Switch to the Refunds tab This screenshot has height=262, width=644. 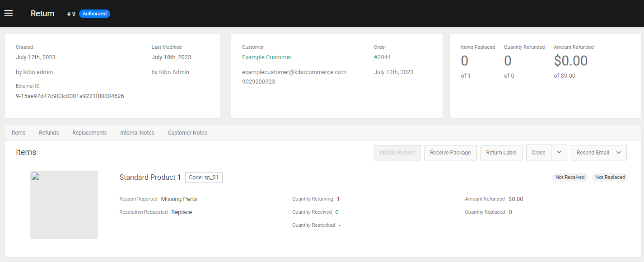coord(48,132)
